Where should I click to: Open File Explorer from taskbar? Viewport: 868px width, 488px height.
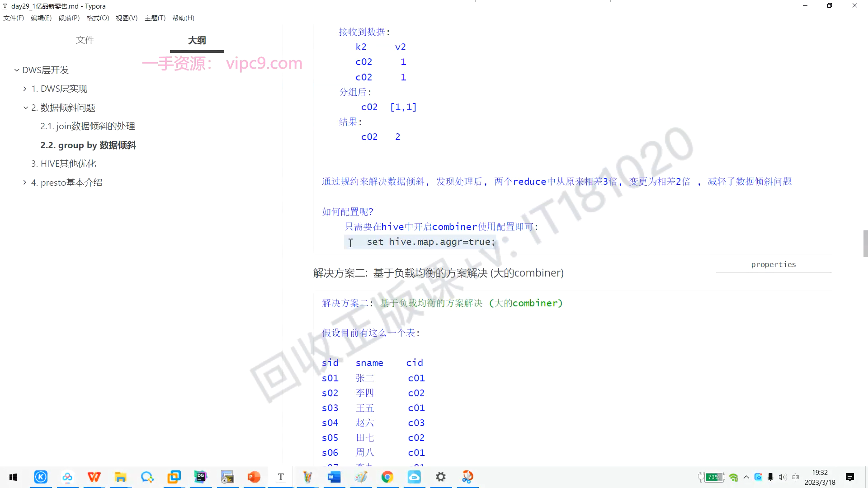(121, 477)
